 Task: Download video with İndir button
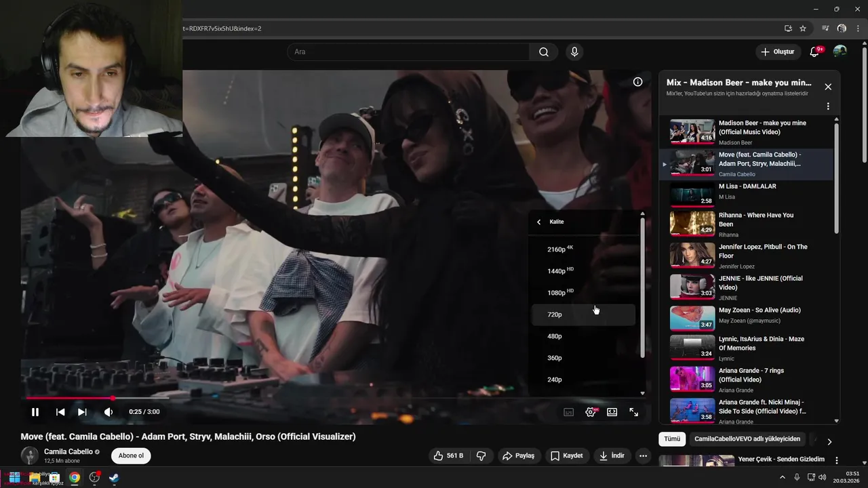coord(612,455)
